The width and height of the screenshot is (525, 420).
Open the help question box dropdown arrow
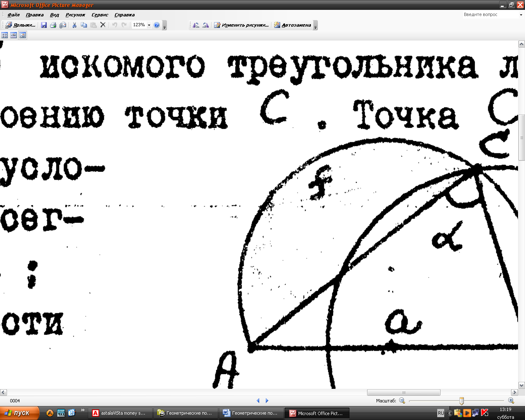(521, 15)
